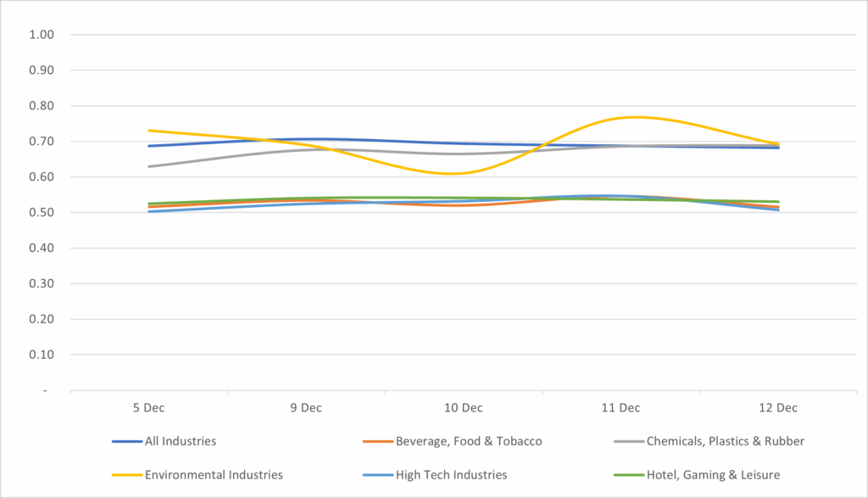The width and height of the screenshot is (868, 498).
Task: Select the orange swatch for Beverage, Food & Tobacco
Action: click(376, 441)
